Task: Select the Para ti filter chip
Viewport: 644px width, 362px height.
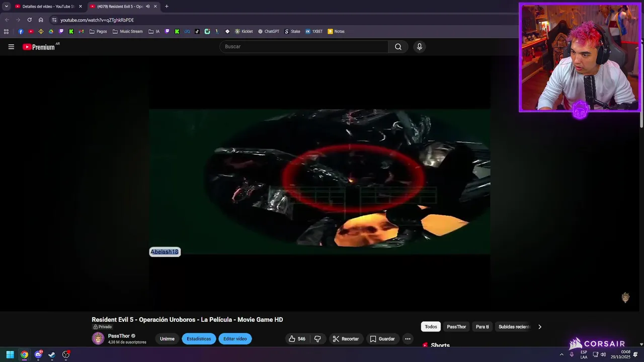Action: click(x=482, y=327)
